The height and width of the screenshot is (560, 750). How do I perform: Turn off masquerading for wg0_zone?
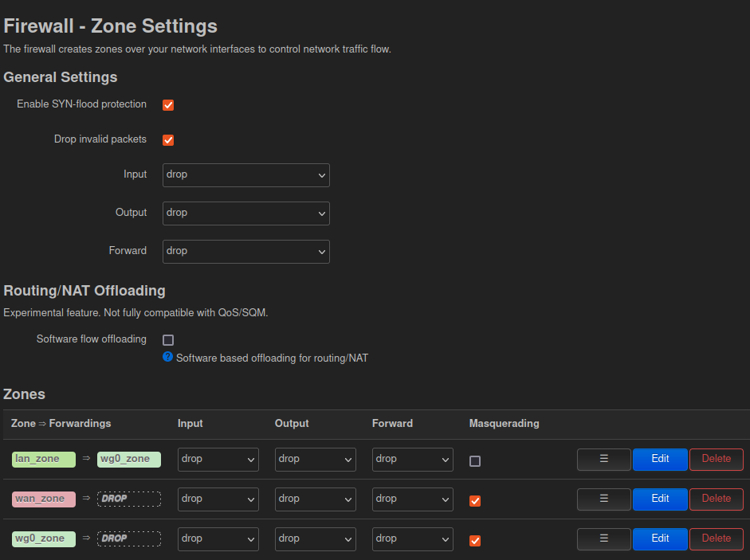[x=475, y=541]
